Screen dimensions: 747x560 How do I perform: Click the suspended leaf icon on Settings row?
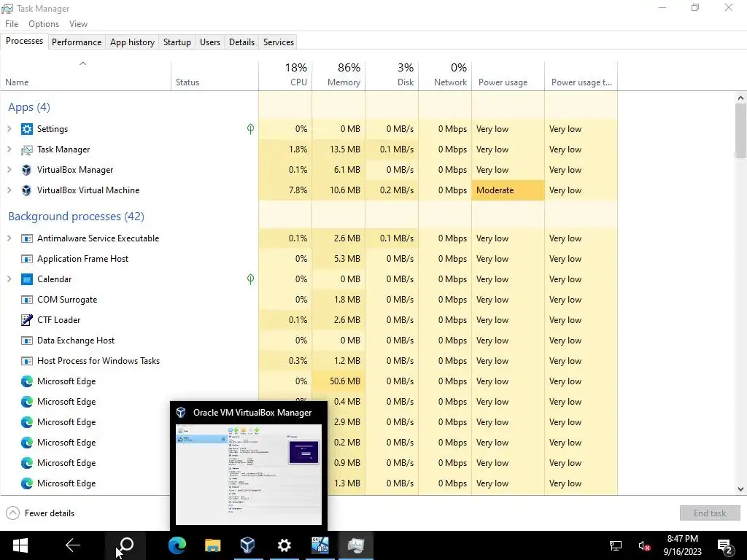tap(251, 129)
